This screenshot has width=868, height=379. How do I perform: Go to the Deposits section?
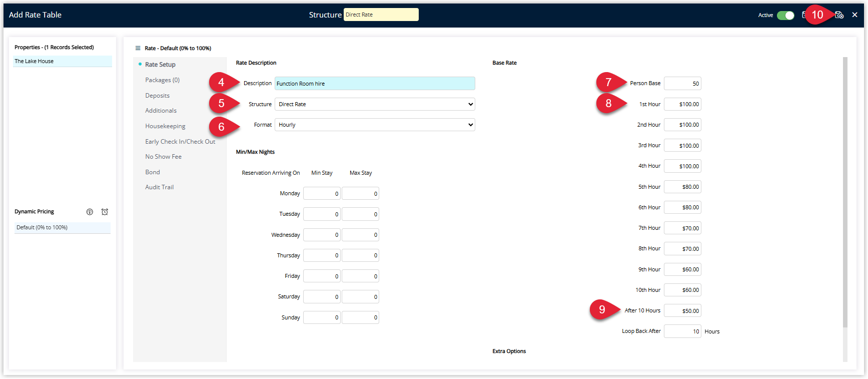click(x=157, y=96)
